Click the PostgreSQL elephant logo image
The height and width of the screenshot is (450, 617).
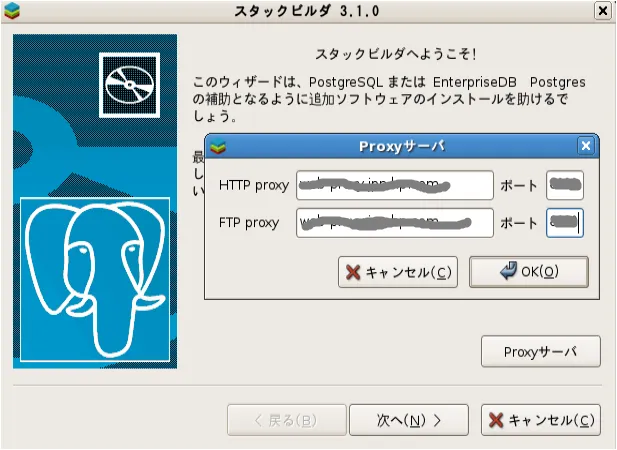[95, 279]
